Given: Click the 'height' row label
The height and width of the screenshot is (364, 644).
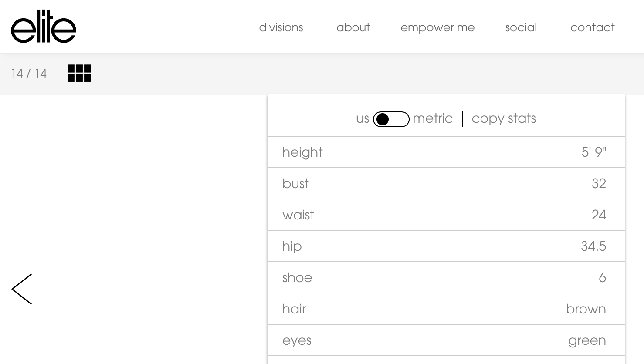Looking at the screenshot, I should pos(302,152).
